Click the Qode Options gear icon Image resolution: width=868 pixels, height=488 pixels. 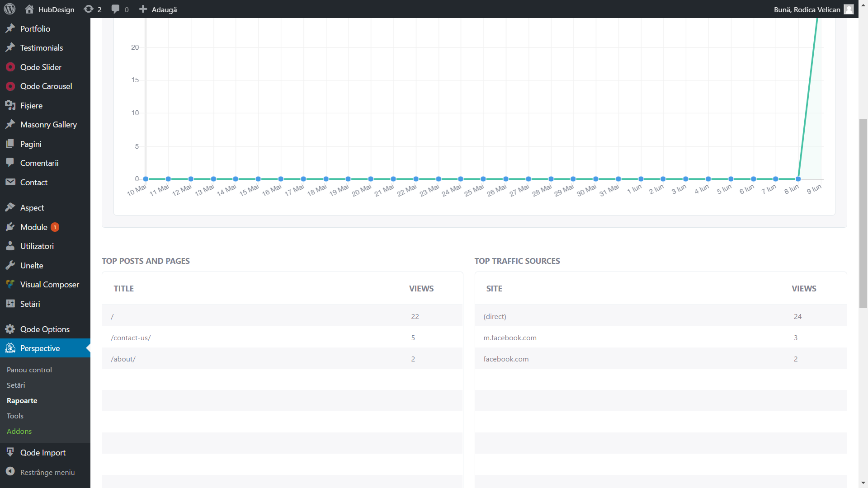click(10, 329)
